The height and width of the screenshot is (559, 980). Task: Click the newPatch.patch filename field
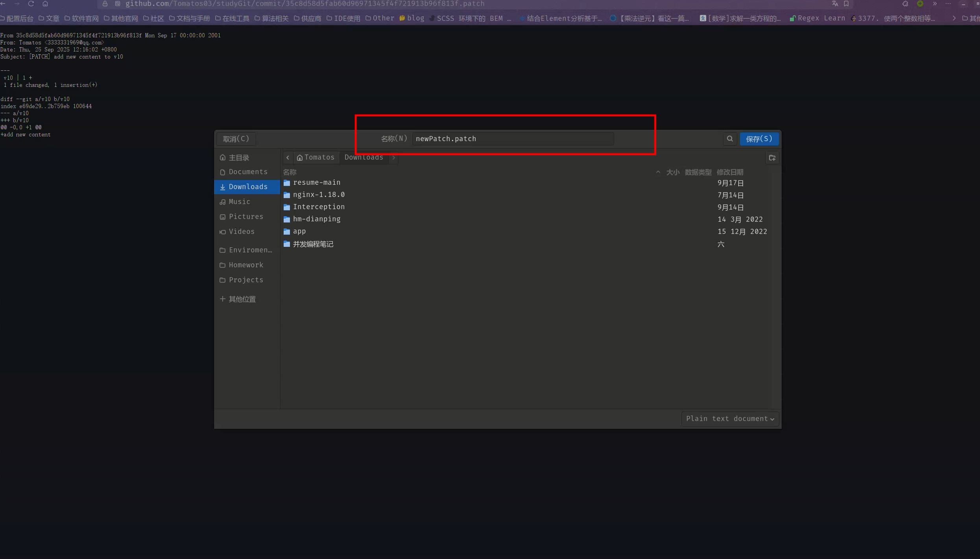[x=512, y=139]
